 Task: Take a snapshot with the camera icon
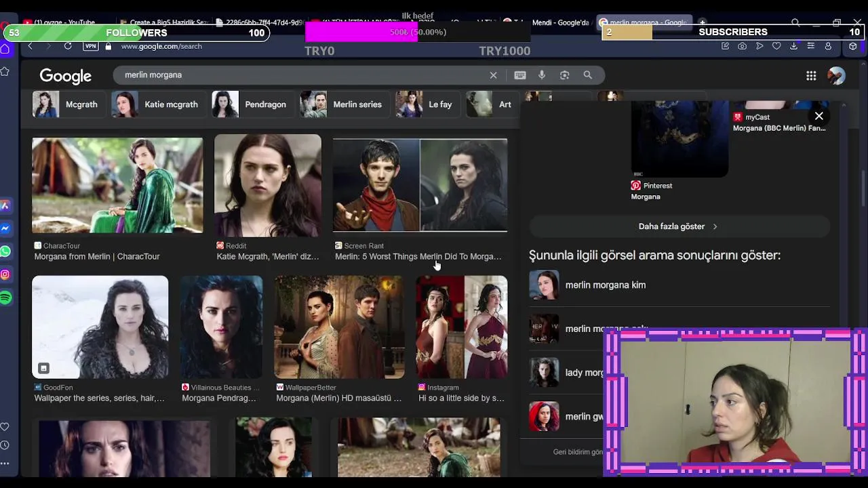click(x=742, y=46)
